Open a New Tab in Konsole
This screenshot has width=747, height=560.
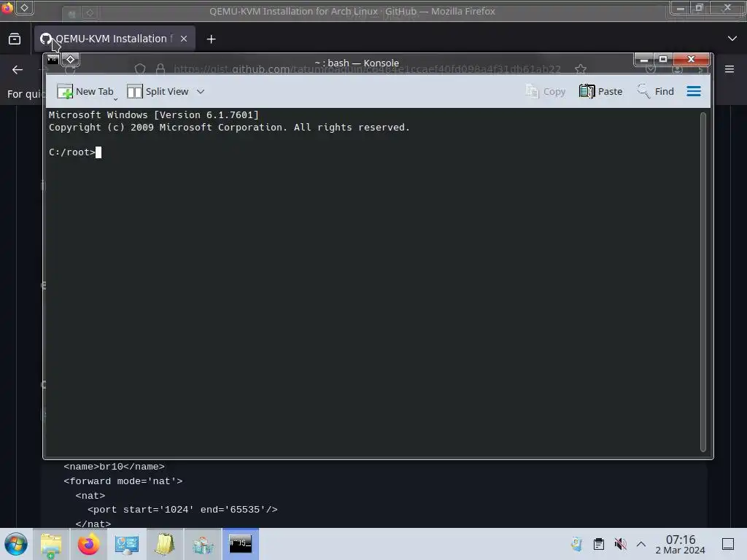tap(85, 91)
